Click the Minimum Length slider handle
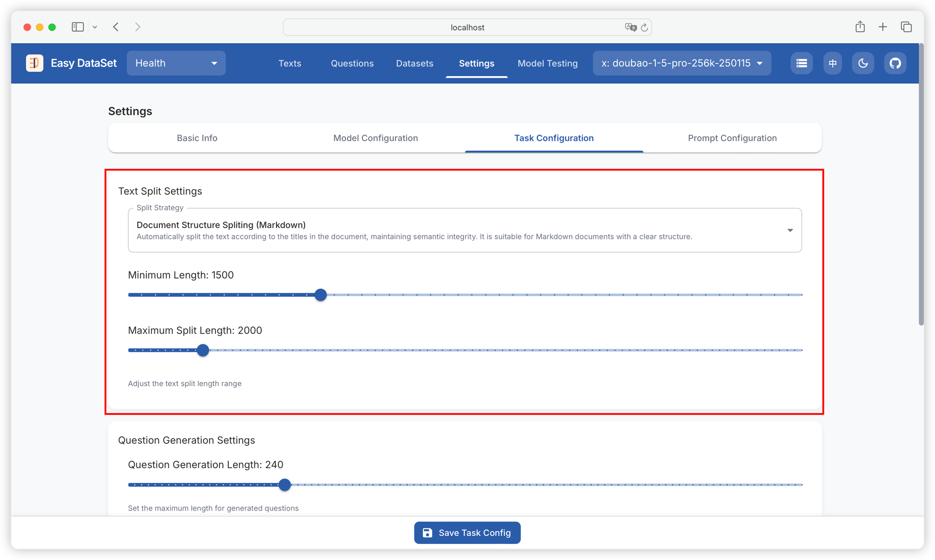935x560 pixels. click(x=321, y=295)
